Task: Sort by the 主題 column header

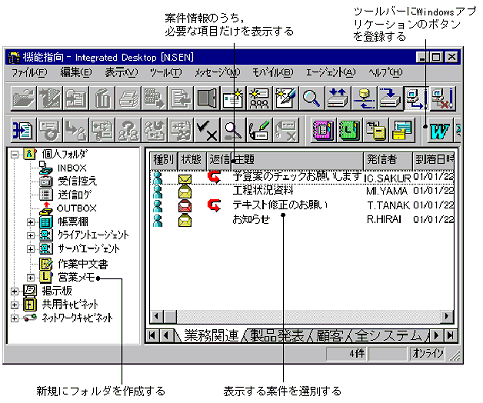Action: 297,160
